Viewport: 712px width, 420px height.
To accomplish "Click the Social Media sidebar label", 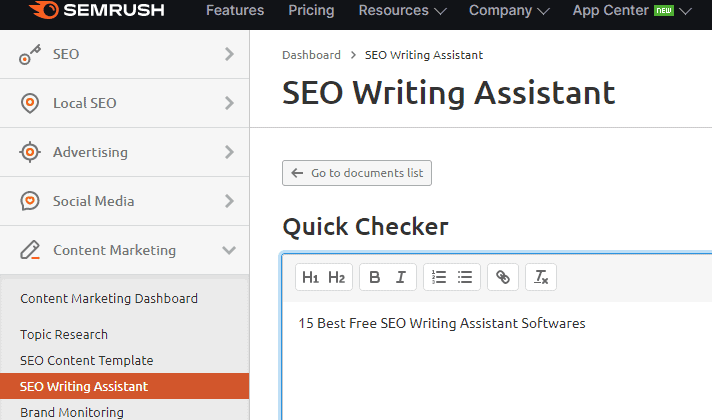I will coord(94,201).
